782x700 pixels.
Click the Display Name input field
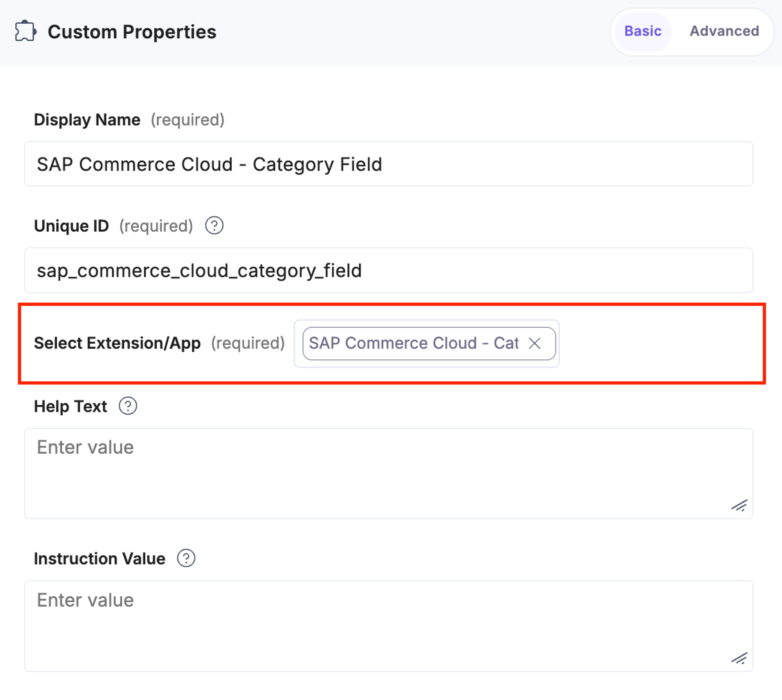[x=389, y=164]
